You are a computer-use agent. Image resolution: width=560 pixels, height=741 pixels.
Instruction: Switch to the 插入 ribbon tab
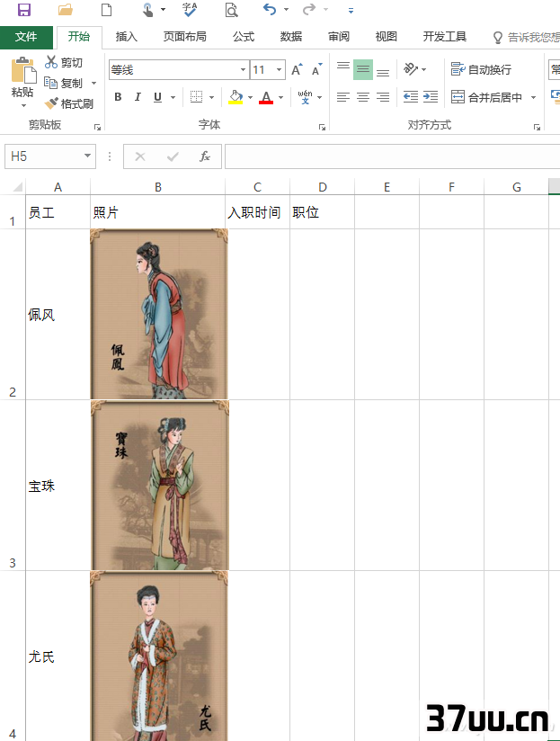126,37
